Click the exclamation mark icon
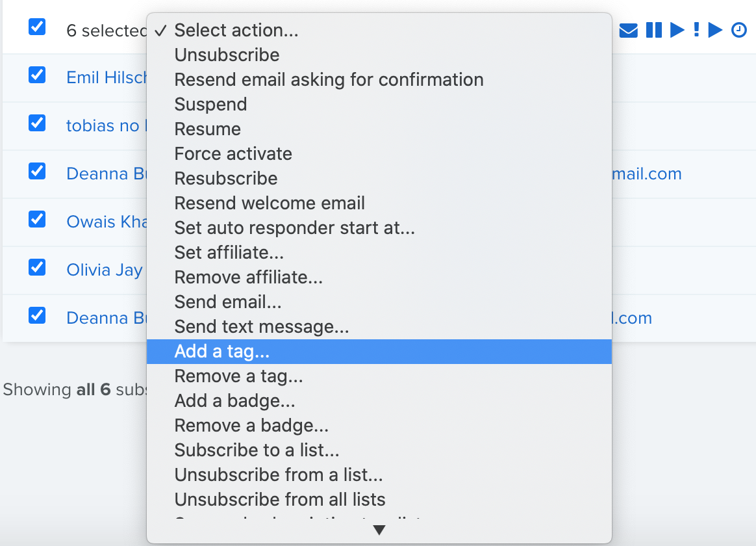The height and width of the screenshot is (546, 756). pyautogui.click(x=696, y=30)
